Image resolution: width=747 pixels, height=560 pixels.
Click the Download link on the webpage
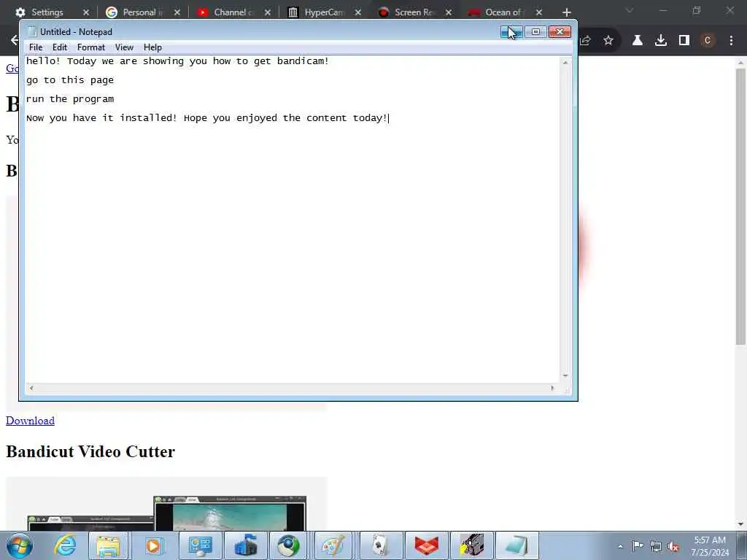click(x=30, y=421)
